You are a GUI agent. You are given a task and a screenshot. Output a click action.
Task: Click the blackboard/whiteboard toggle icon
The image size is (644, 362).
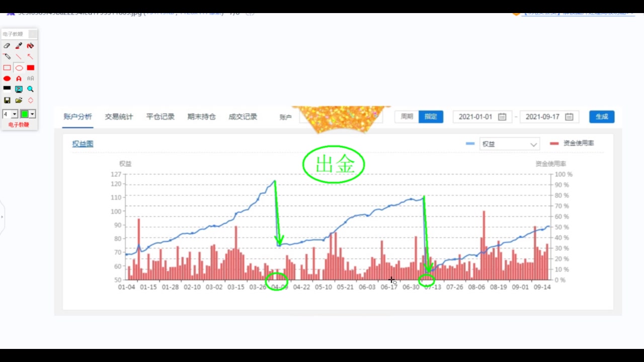pos(7,89)
